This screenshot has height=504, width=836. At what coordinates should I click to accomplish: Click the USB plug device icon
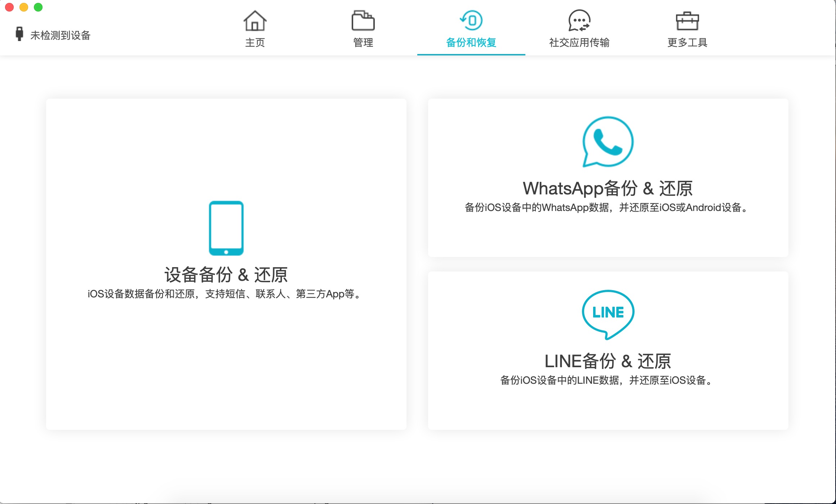(19, 34)
